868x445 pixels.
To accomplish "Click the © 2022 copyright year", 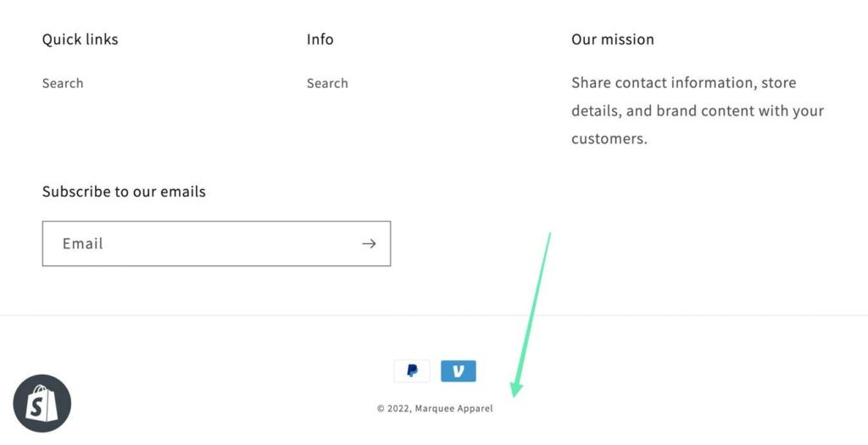I will point(394,409).
